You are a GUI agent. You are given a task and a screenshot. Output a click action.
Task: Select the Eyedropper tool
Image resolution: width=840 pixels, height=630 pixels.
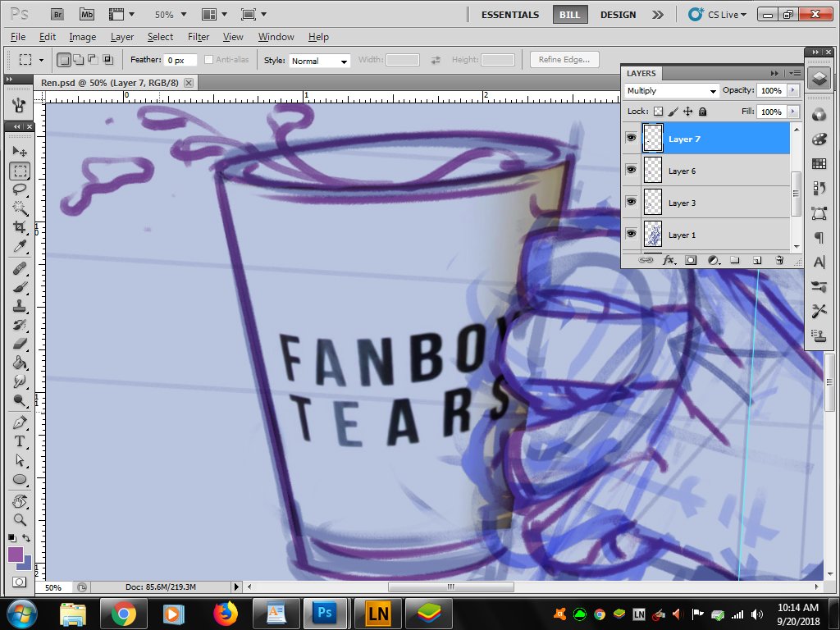point(20,246)
